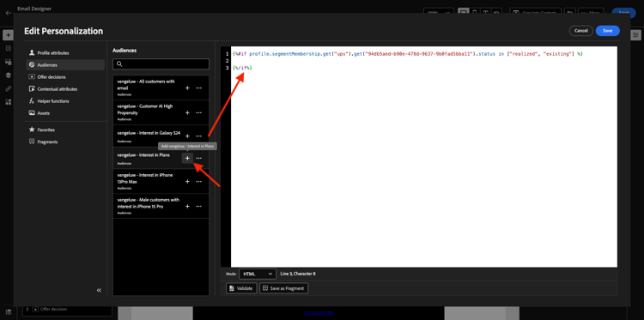
Task: Click Email Designer add-component plus icon
Action: (x=8, y=35)
